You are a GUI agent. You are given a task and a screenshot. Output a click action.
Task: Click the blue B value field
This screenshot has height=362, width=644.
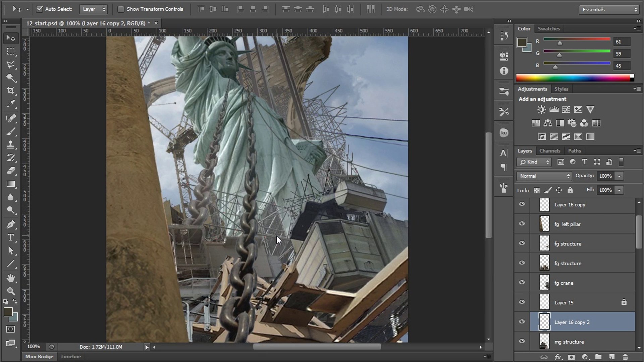[x=622, y=66]
